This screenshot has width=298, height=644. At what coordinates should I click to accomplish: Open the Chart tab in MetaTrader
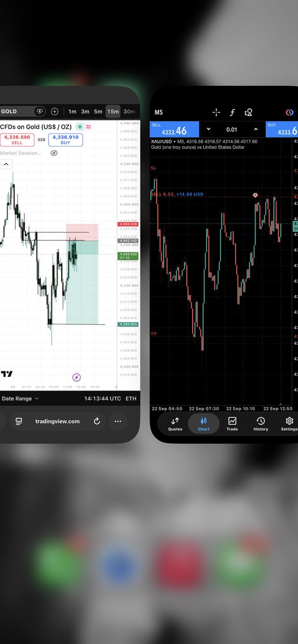203,423
